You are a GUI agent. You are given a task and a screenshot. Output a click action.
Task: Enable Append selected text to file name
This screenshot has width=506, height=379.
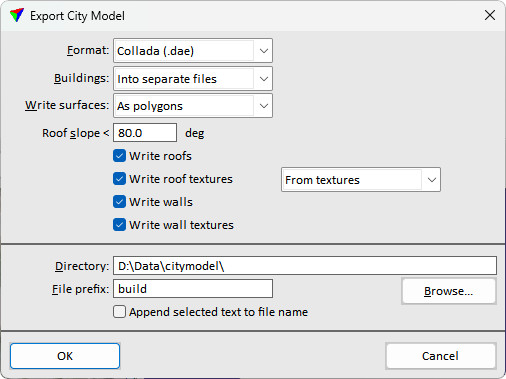coord(119,312)
